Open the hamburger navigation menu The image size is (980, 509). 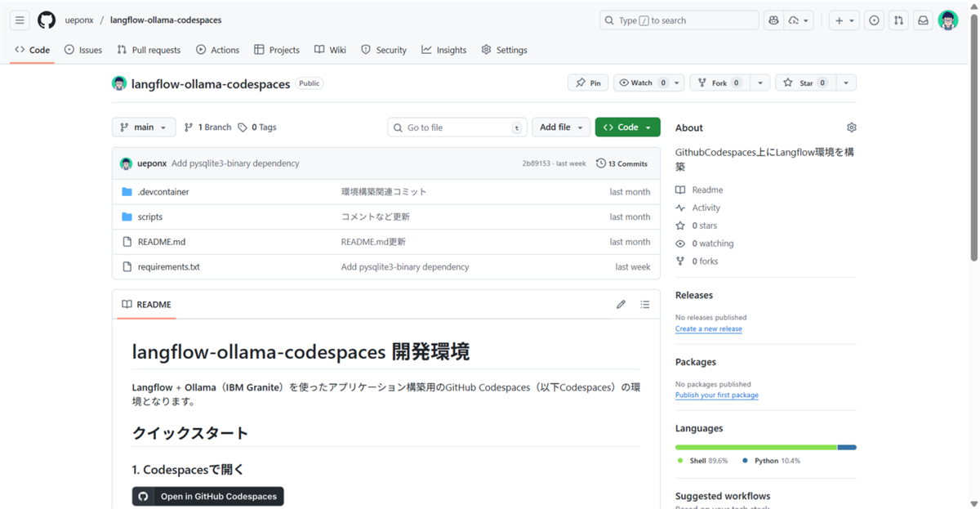(x=20, y=20)
